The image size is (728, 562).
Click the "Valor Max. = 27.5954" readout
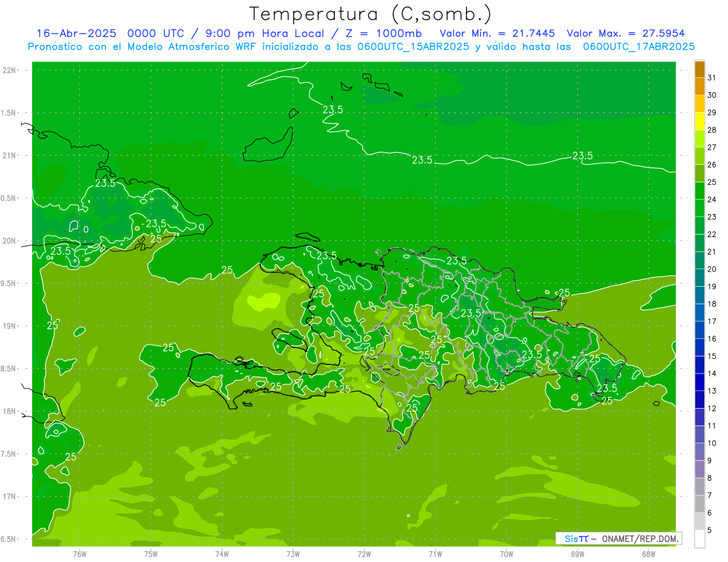point(626,33)
